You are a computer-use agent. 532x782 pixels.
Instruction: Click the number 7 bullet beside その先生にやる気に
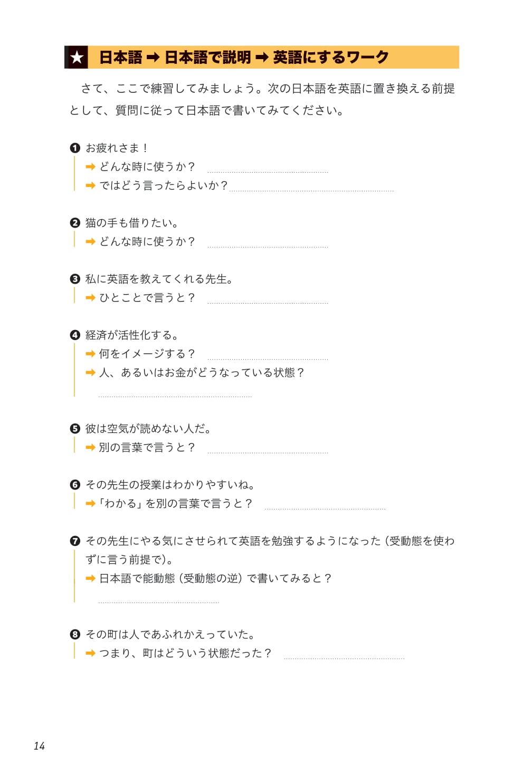pyautogui.click(x=75, y=541)
